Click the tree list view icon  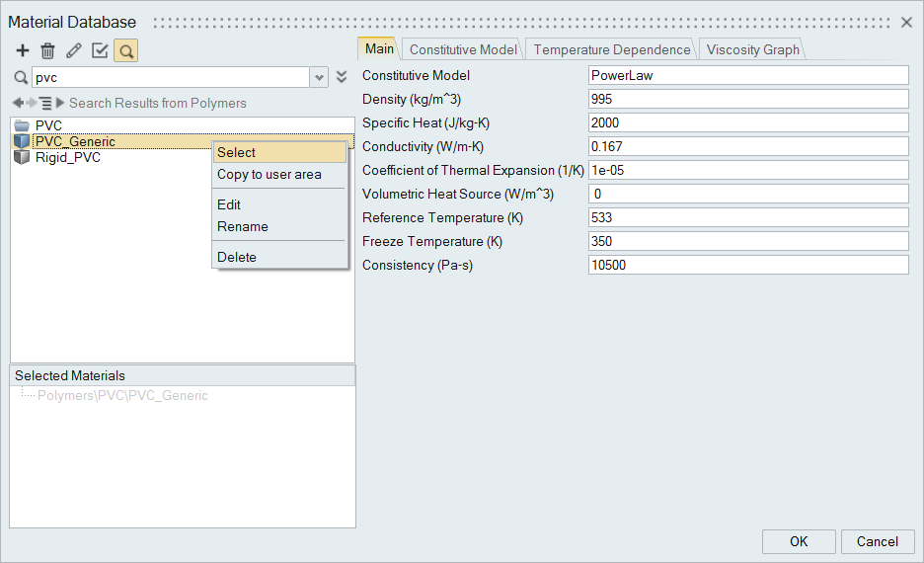pyautogui.click(x=45, y=103)
